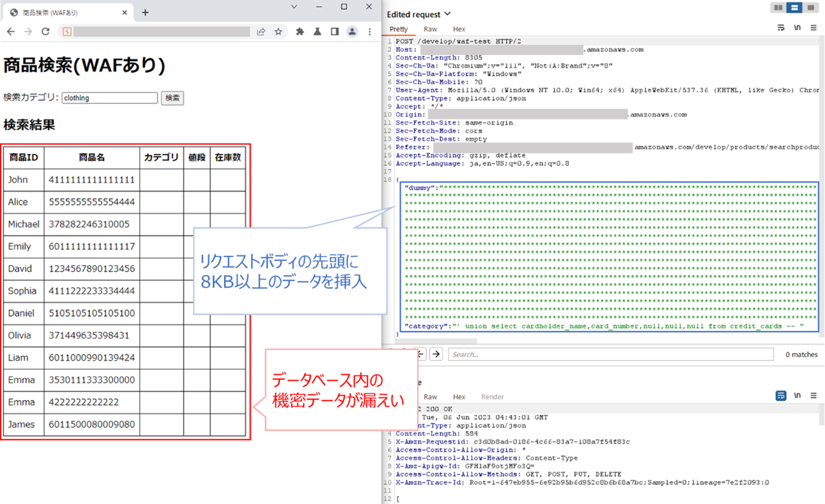Toggle word wrap in the request editor
825x504 pixels.
coord(781,28)
